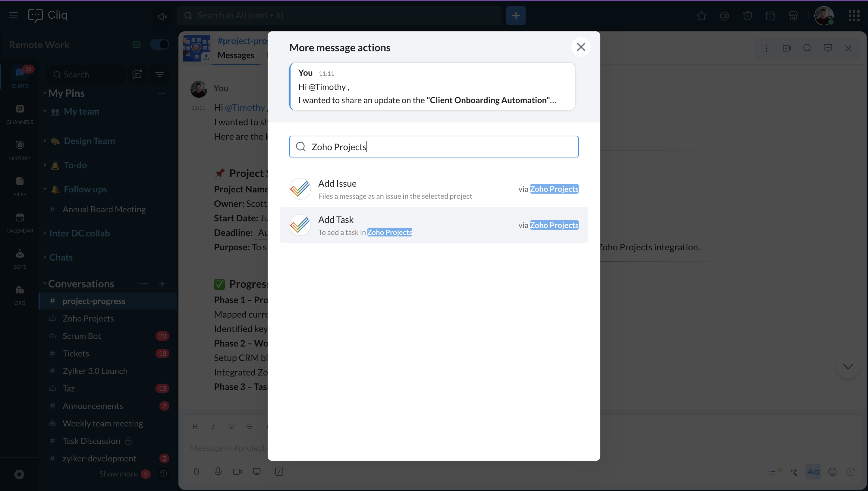This screenshot has height=491, width=868.
Task: Open Bots in left rail
Action: (20, 259)
